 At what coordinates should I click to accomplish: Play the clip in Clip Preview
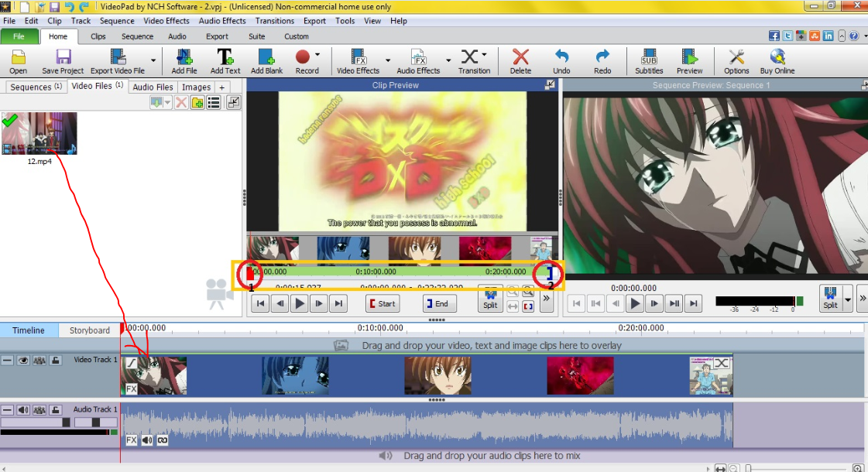point(300,303)
